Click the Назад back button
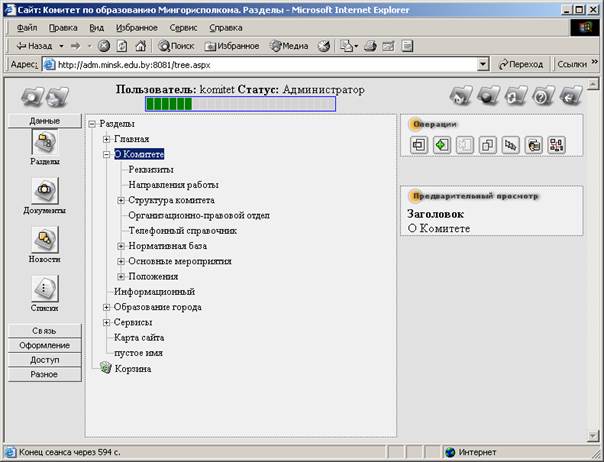604x462 pixels. click(35, 46)
